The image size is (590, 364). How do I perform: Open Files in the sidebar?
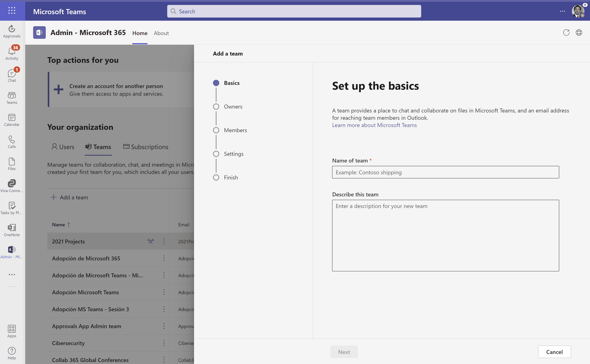point(12,164)
